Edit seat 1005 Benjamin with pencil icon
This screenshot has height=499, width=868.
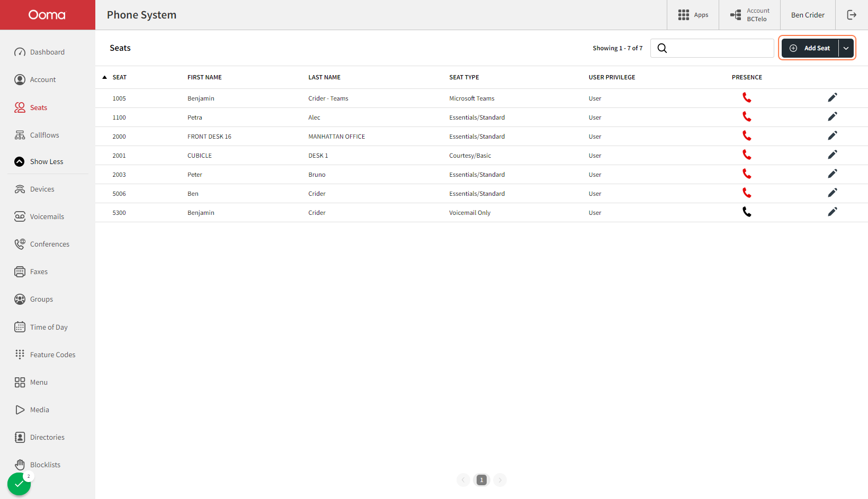click(833, 98)
